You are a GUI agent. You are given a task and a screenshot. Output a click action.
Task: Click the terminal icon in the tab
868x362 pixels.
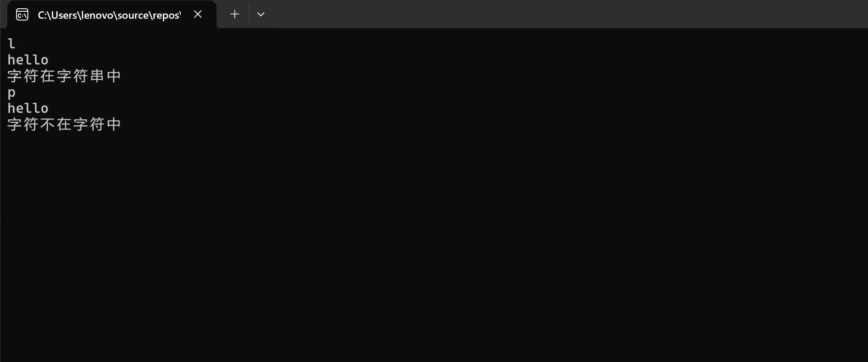[x=22, y=15]
